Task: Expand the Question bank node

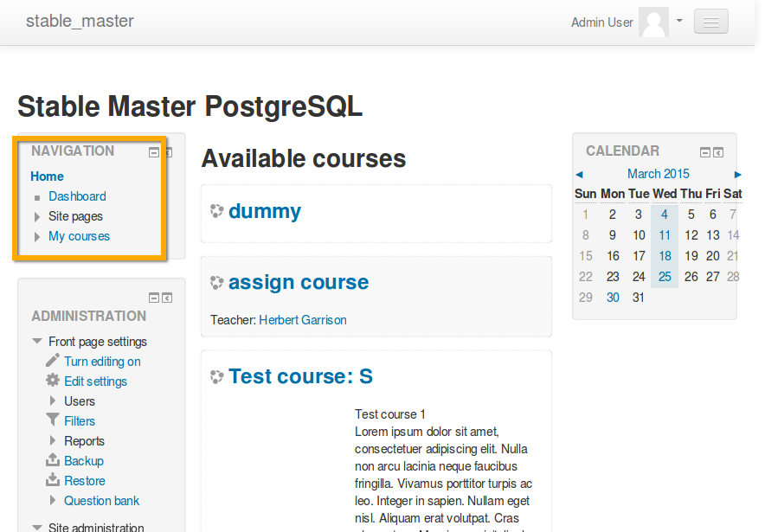Action: tap(53, 500)
